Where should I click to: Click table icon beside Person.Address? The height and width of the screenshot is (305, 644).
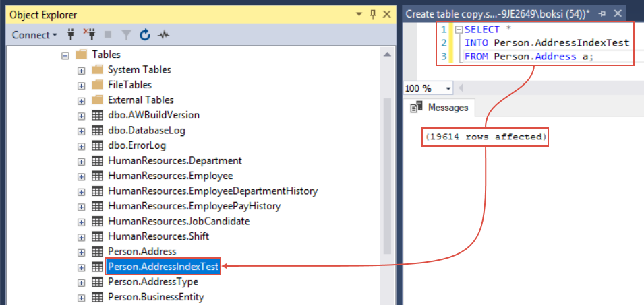[97, 252]
